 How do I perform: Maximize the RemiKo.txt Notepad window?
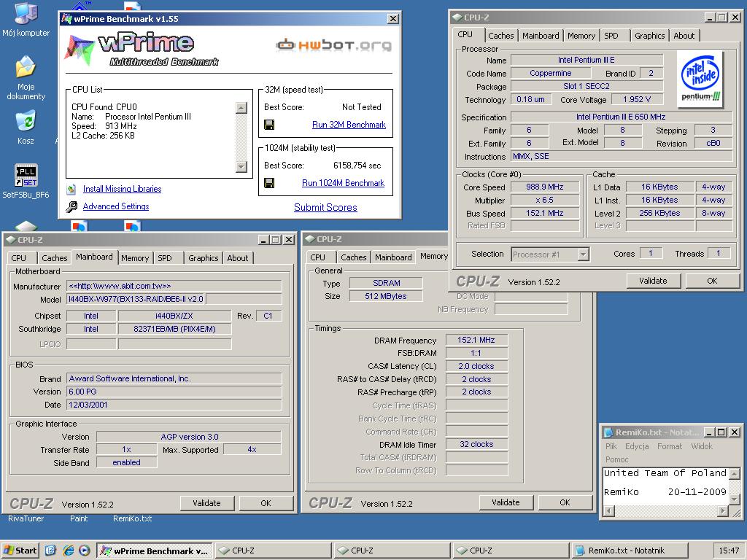(721, 432)
